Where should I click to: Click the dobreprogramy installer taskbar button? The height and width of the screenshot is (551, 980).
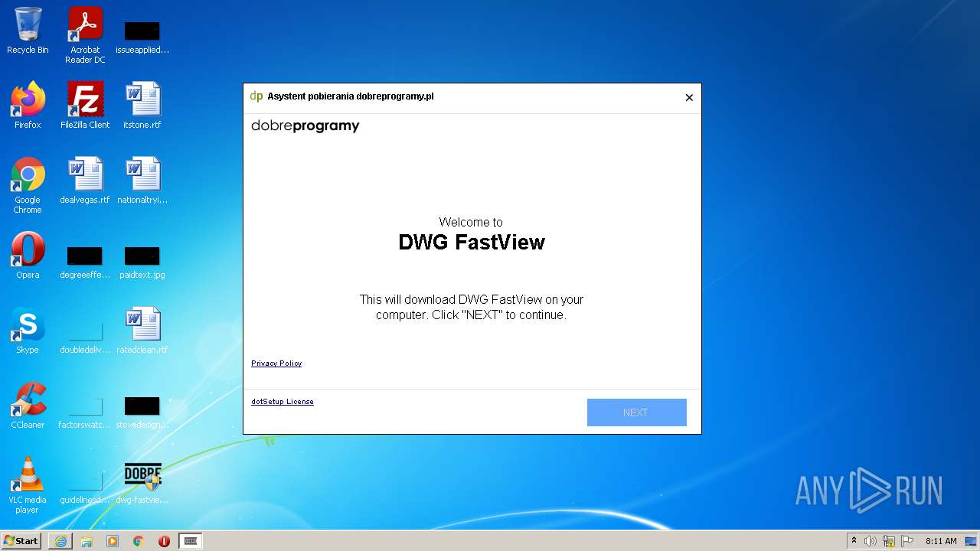tap(191, 541)
